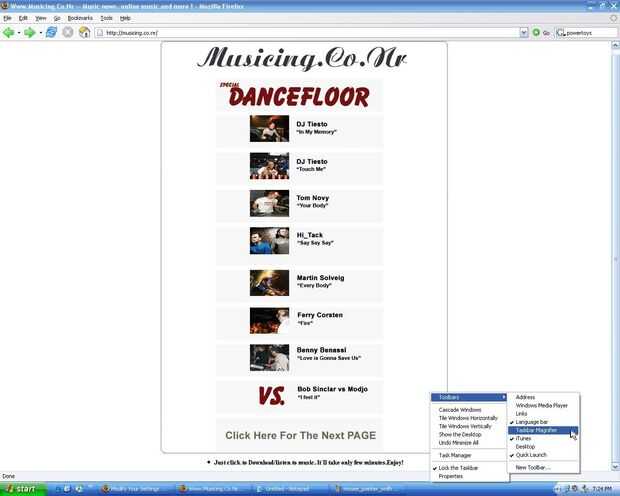Click the green Forward arrow in Firefox

click(x=30, y=32)
